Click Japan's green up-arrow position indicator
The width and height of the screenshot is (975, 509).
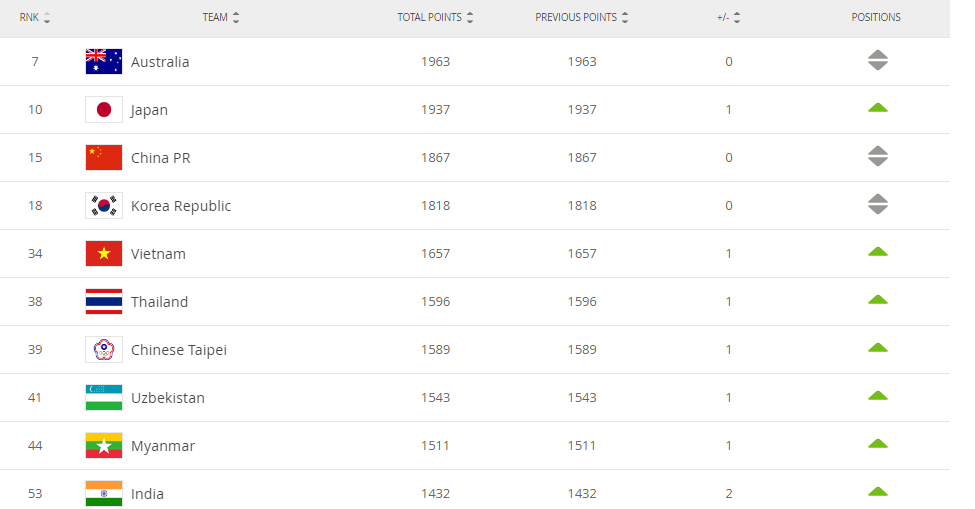(x=877, y=108)
